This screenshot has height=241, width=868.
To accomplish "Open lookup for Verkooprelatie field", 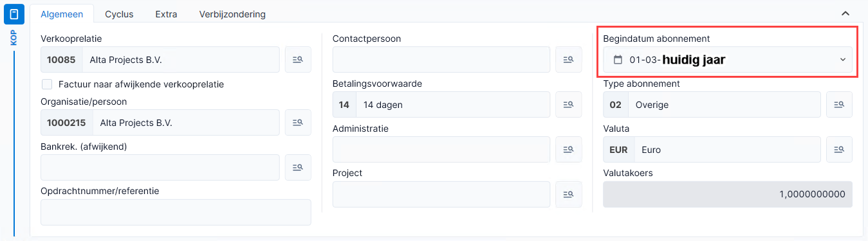I will tap(298, 59).
